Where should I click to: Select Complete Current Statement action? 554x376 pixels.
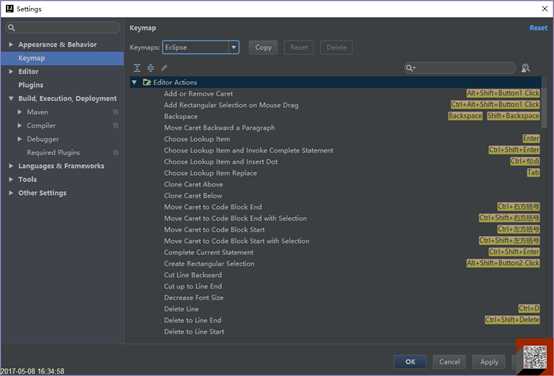208,252
